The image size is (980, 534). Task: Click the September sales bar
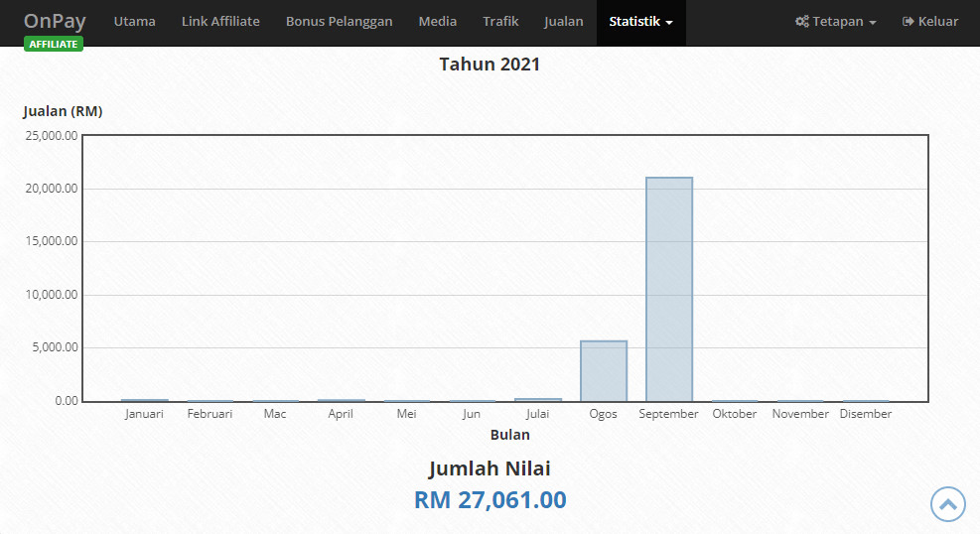[669, 289]
